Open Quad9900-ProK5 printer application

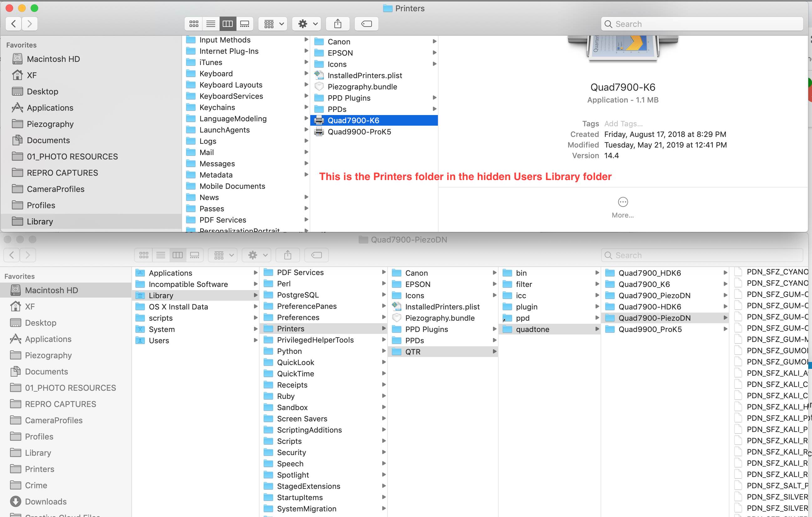click(359, 132)
